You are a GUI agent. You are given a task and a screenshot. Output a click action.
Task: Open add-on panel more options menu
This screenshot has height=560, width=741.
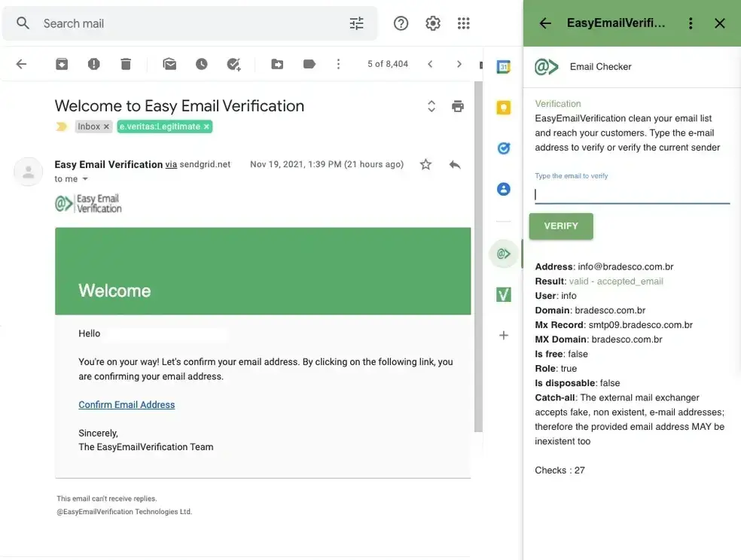tap(691, 23)
